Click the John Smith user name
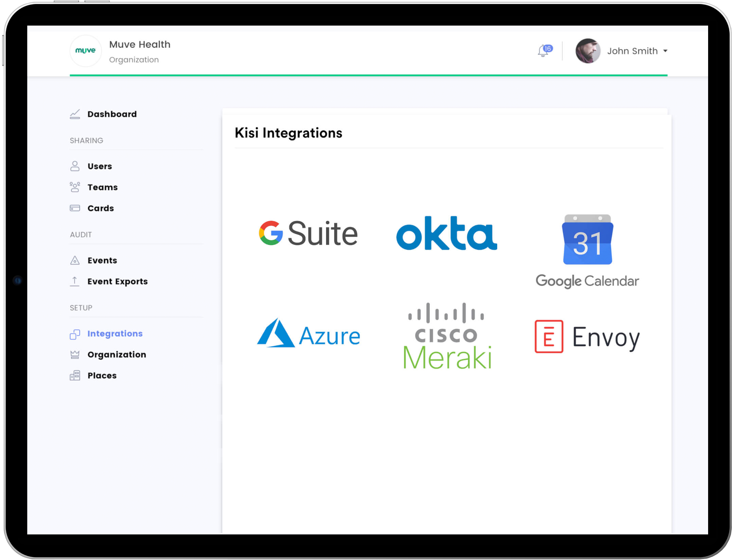Screen dimensions: 732x560 (632, 51)
